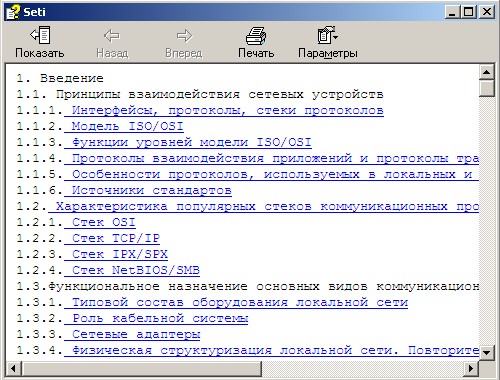The width and height of the screenshot is (500, 380).
Task: Open link 1.1.5 Особенности протоколов
Action: tap(271, 174)
